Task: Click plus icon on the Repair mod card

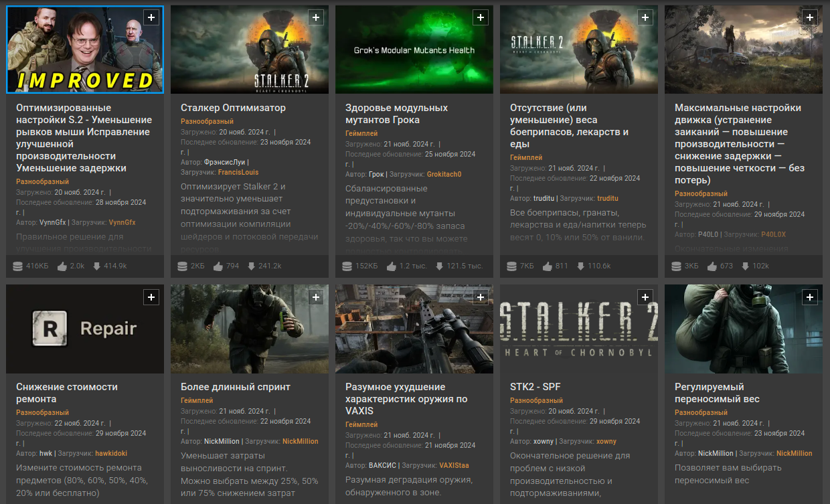Action: tap(151, 297)
